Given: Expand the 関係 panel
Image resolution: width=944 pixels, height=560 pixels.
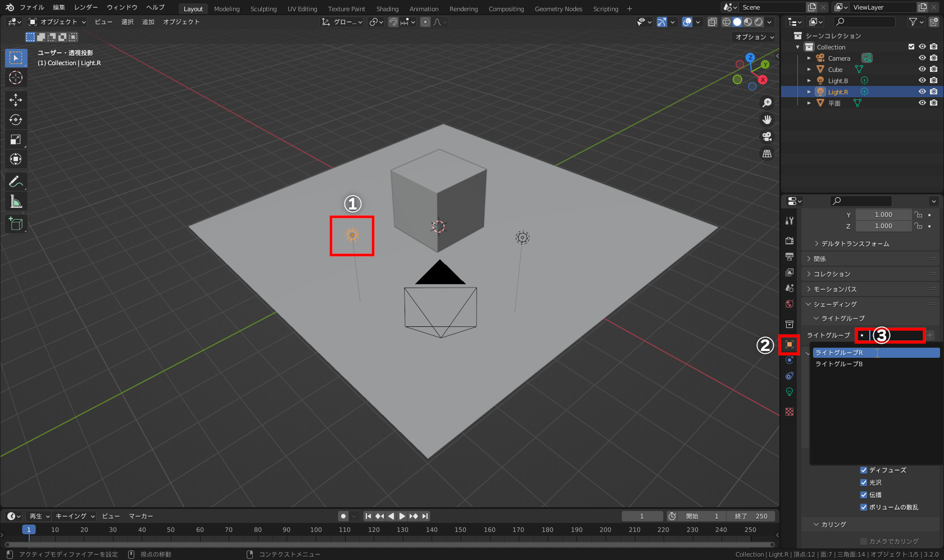Looking at the screenshot, I should 871,259.
